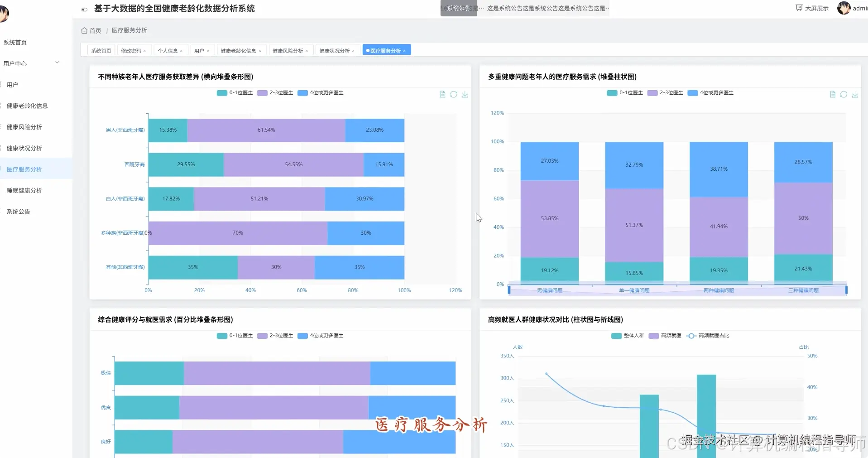Image resolution: width=868 pixels, height=458 pixels.
Task: Restore the 不同种族老年人 chart with refresh icon
Action: 454,94
